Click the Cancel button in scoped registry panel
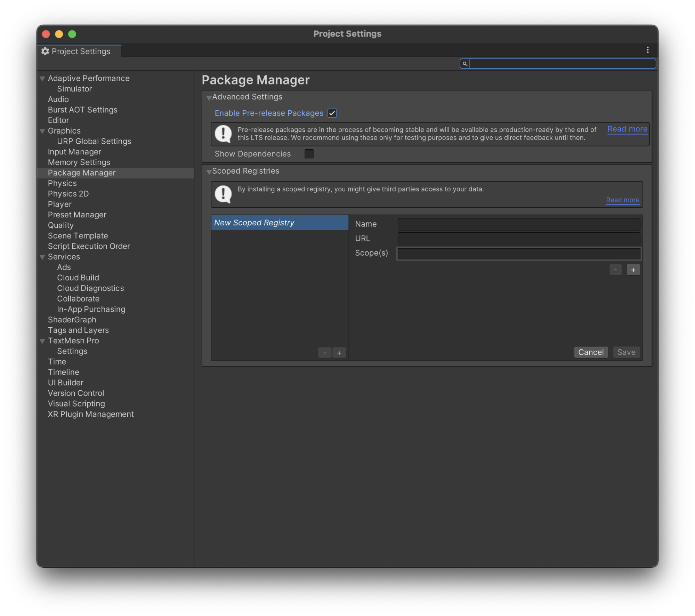The width and height of the screenshot is (695, 616). tap(591, 352)
